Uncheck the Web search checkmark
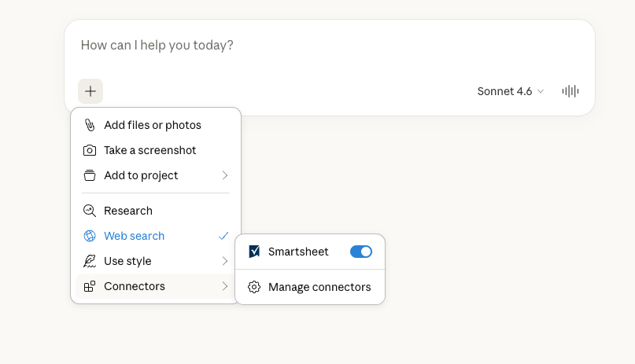Screen dimensions: 635x364 (223, 236)
